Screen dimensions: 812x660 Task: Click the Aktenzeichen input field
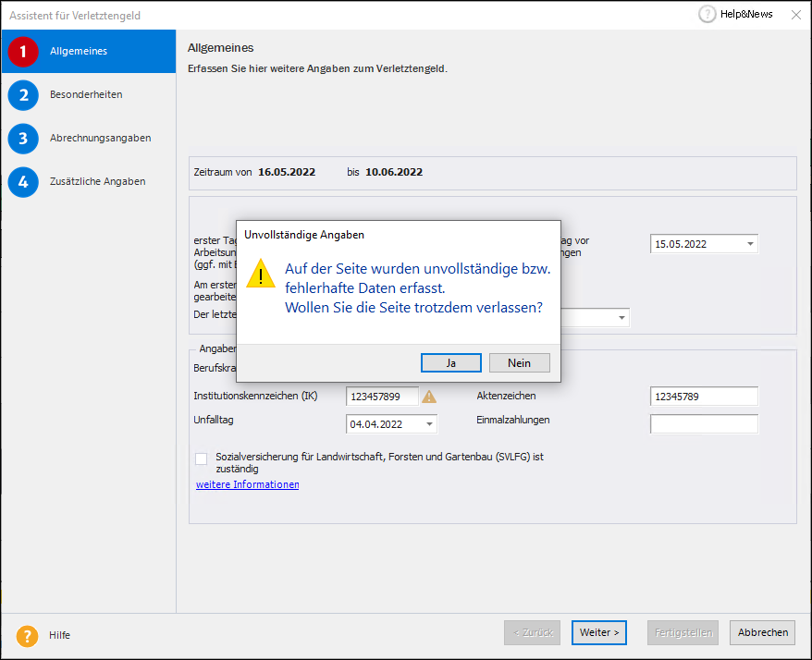click(703, 397)
